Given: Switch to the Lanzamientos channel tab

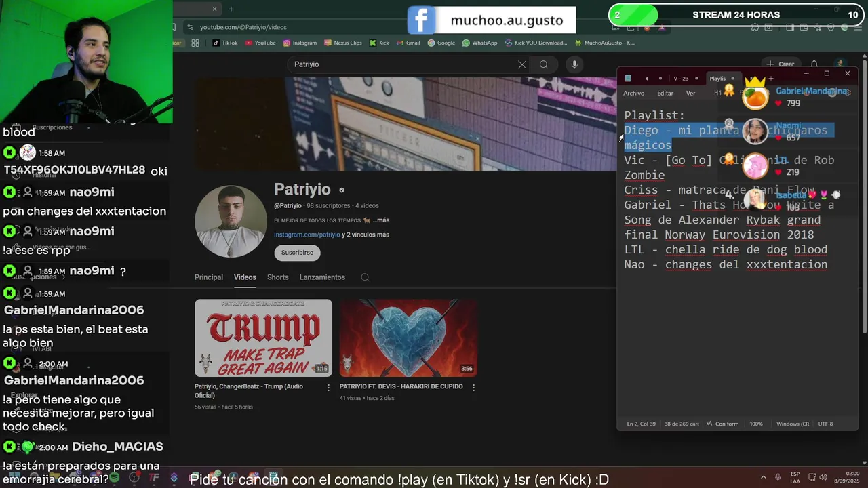Looking at the screenshot, I should click(322, 277).
